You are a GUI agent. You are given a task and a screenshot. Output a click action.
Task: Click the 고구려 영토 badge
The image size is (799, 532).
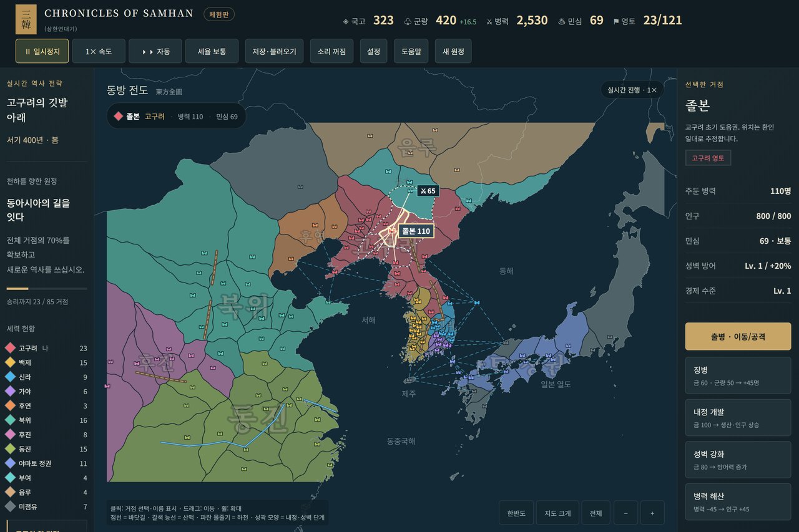click(x=708, y=158)
